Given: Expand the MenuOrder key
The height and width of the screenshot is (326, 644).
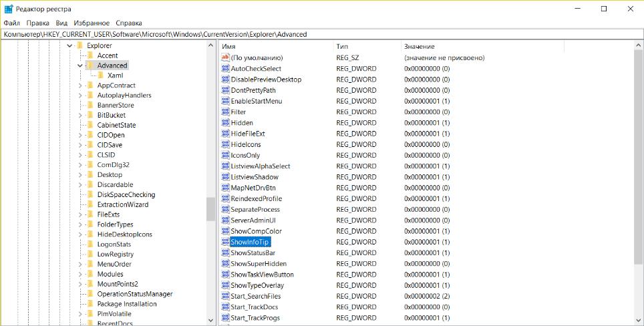Looking at the screenshot, I should pyautogui.click(x=80, y=264).
